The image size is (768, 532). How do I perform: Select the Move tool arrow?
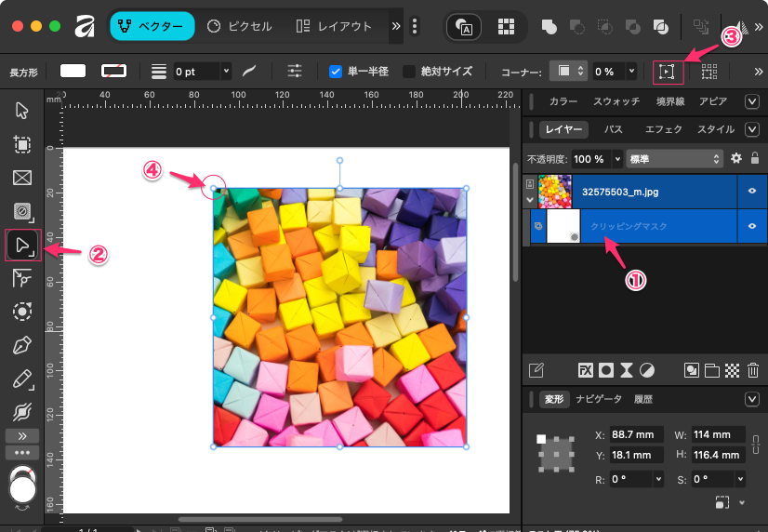(x=22, y=112)
